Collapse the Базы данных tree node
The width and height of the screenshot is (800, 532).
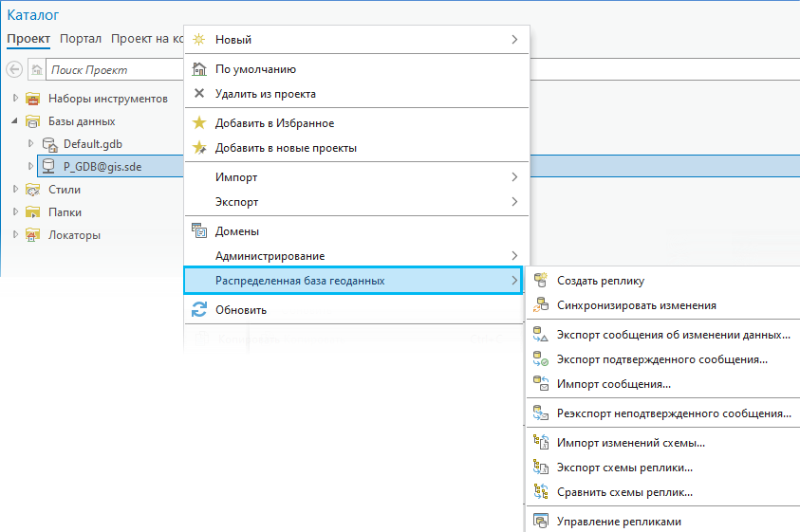[15, 120]
